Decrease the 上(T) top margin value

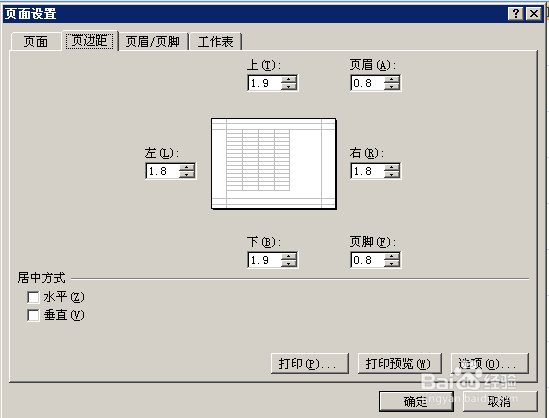(289, 87)
